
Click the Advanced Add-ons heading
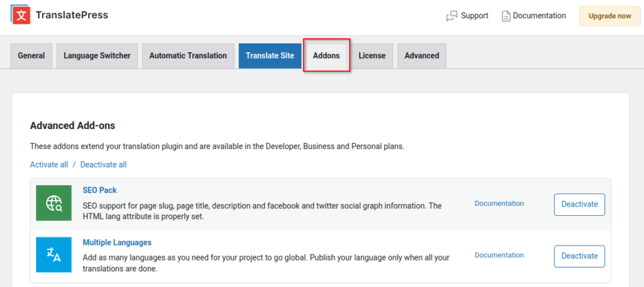pos(73,126)
